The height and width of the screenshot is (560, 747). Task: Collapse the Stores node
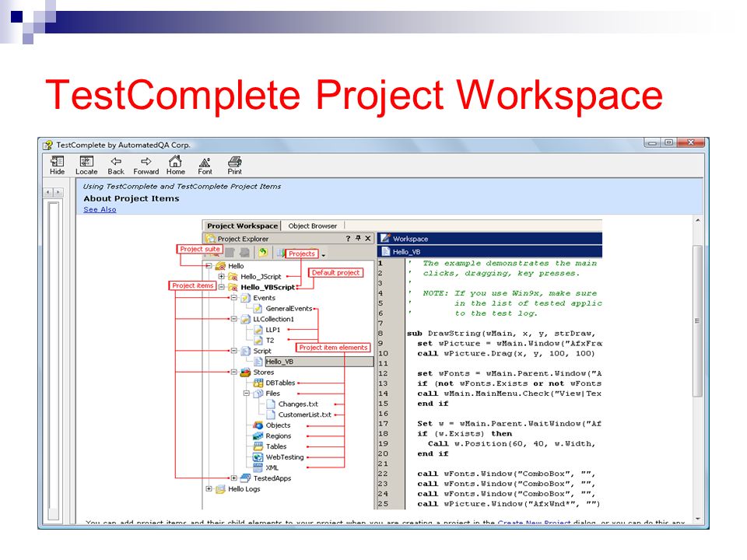pos(234,372)
